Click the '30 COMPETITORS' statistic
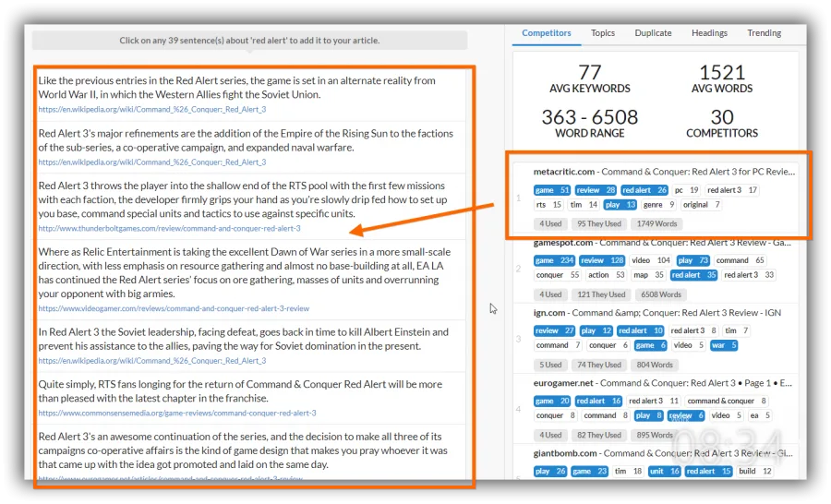The height and width of the screenshot is (504, 831). (x=722, y=123)
